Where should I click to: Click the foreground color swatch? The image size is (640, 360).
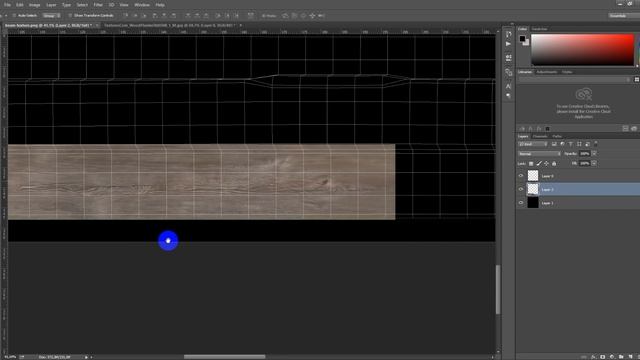[522, 39]
